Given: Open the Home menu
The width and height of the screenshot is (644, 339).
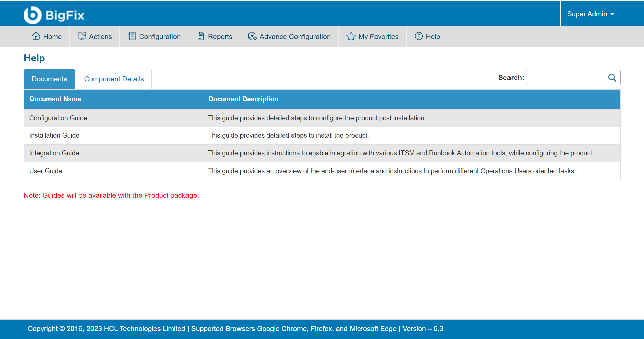Looking at the screenshot, I should tap(47, 37).
